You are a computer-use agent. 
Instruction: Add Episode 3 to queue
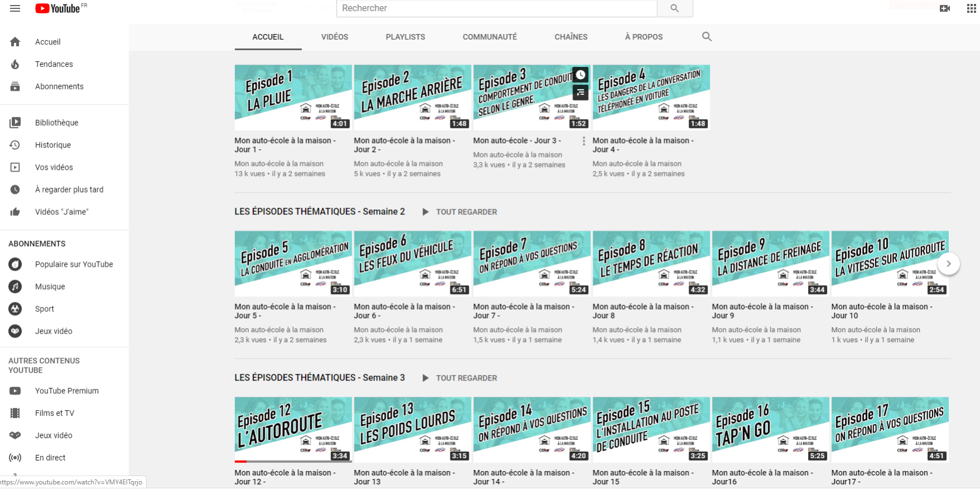pyautogui.click(x=580, y=92)
